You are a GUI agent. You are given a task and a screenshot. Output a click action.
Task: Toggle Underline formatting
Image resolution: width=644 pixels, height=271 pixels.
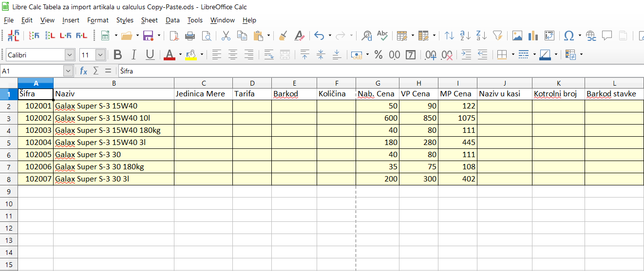click(150, 54)
